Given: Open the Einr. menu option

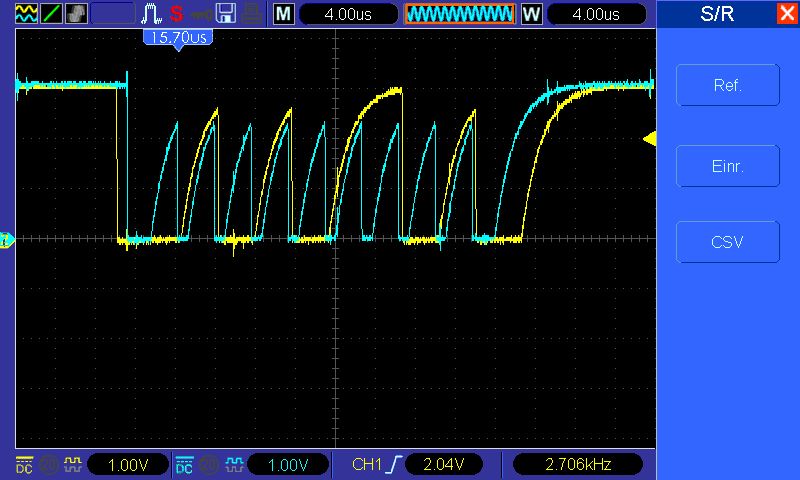Looking at the screenshot, I should pyautogui.click(x=727, y=164).
